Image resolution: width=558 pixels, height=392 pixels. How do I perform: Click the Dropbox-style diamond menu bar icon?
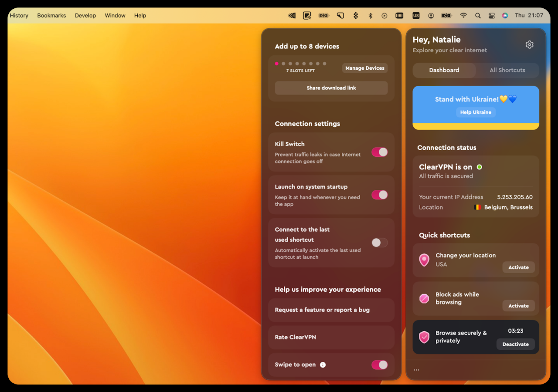tap(356, 15)
